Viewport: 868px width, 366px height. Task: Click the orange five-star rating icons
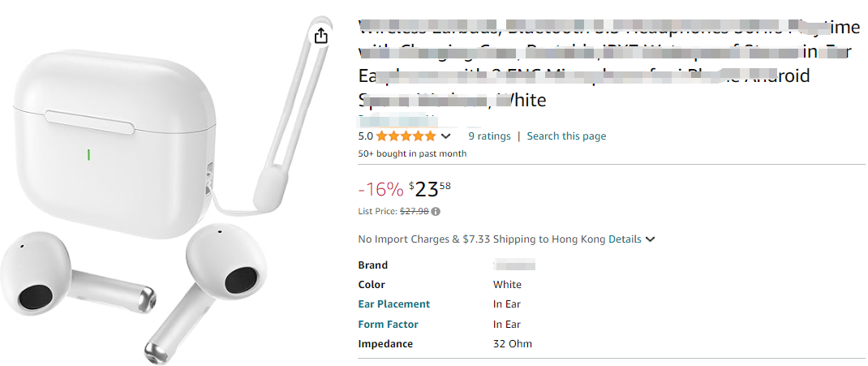coord(406,136)
